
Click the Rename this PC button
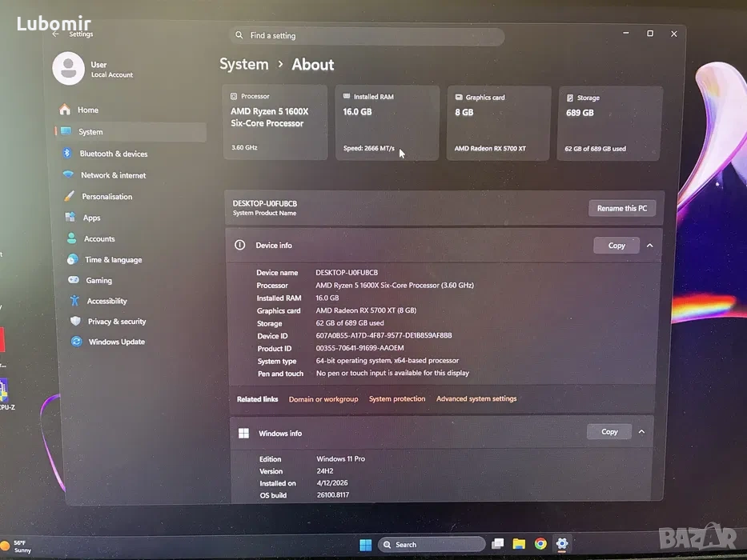pyautogui.click(x=622, y=208)
